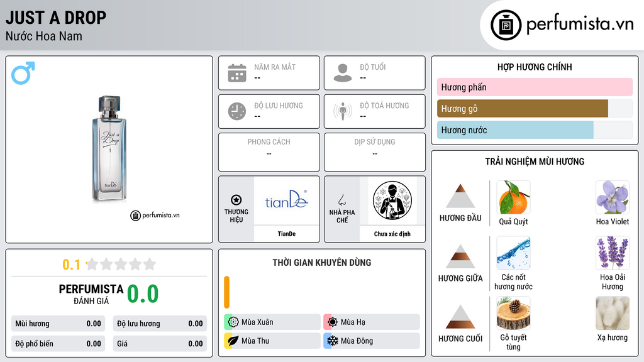Click the Dịp sử dụng occasion box
The height and width of the screenshot is (362, 644).
375,152
